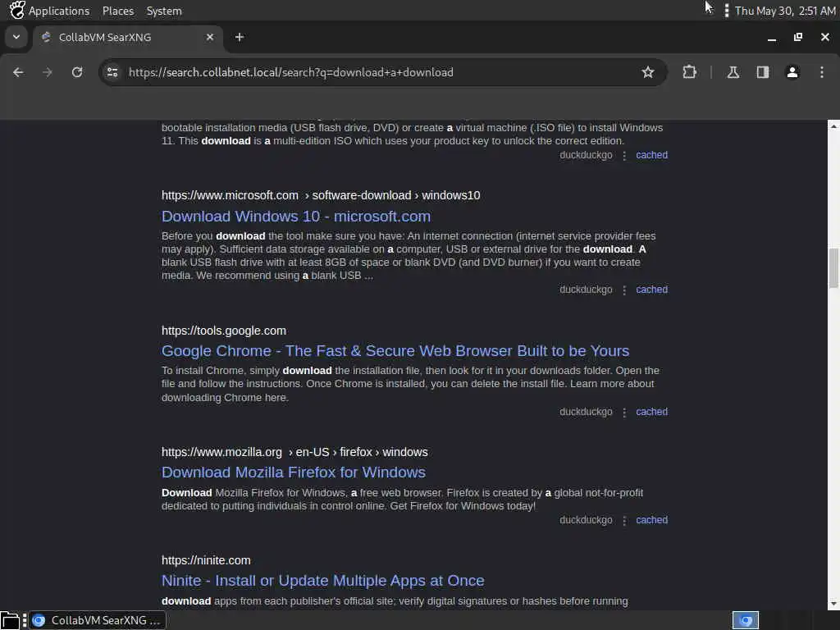The height and width of the screenshot is (630, 840).
Task: Select CollabVM SearXNG taskbar window button
Action: [x=98, y=620]
